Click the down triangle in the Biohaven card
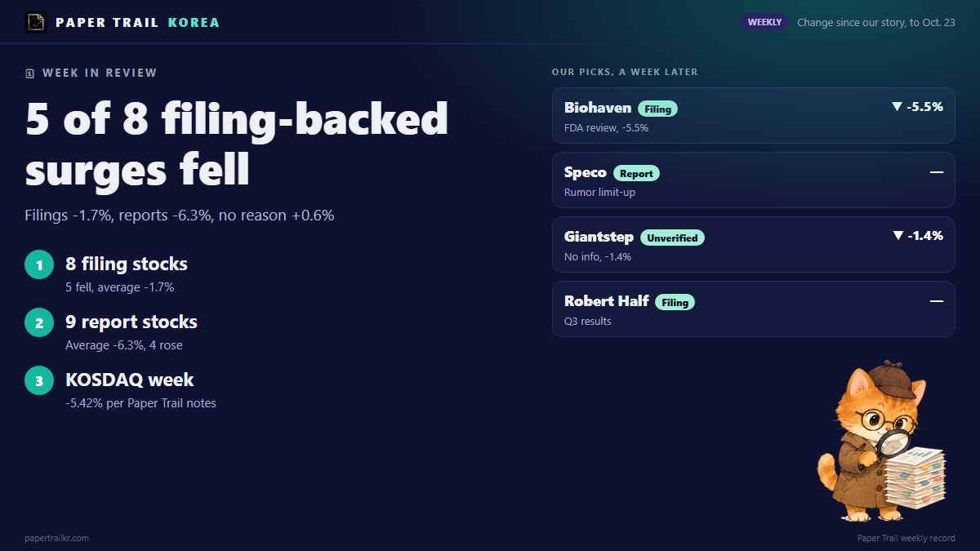This screenshot has height=551, width=980. coord(897,107)
